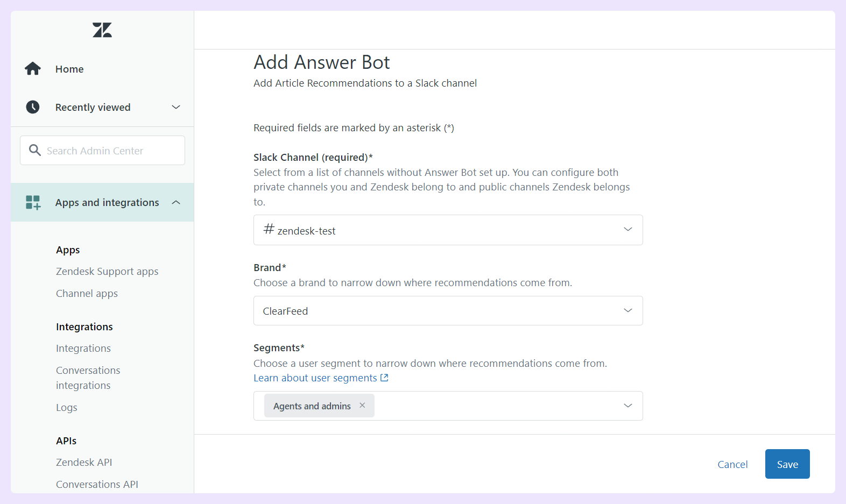Click the Slack Channel (required) label
846x504 pixels.
coord(313,157)
